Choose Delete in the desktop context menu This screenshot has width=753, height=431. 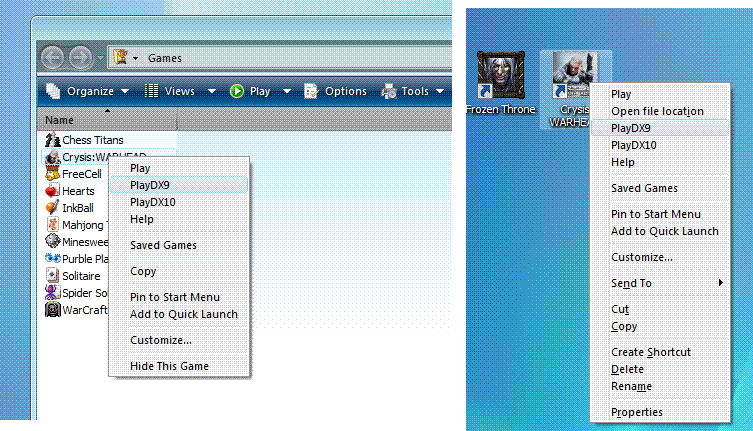(660, 369)
